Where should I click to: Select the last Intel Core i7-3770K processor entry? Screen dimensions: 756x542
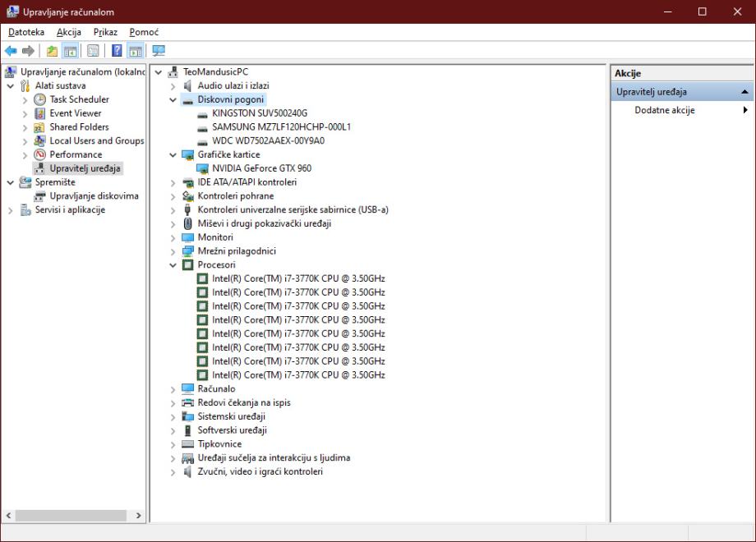[298, 374]
